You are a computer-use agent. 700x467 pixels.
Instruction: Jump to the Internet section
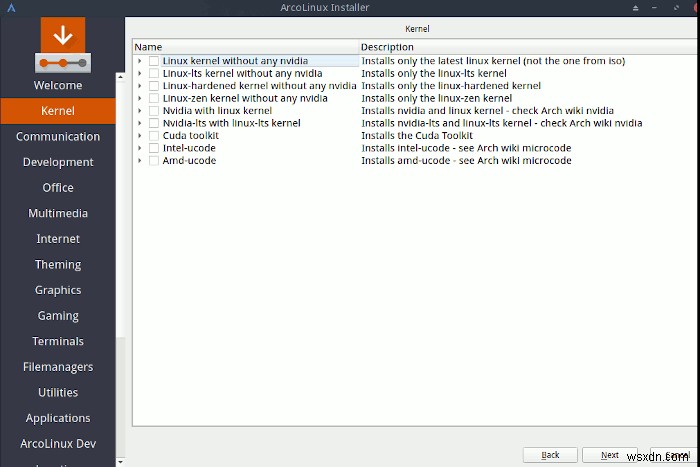(58, 239)
